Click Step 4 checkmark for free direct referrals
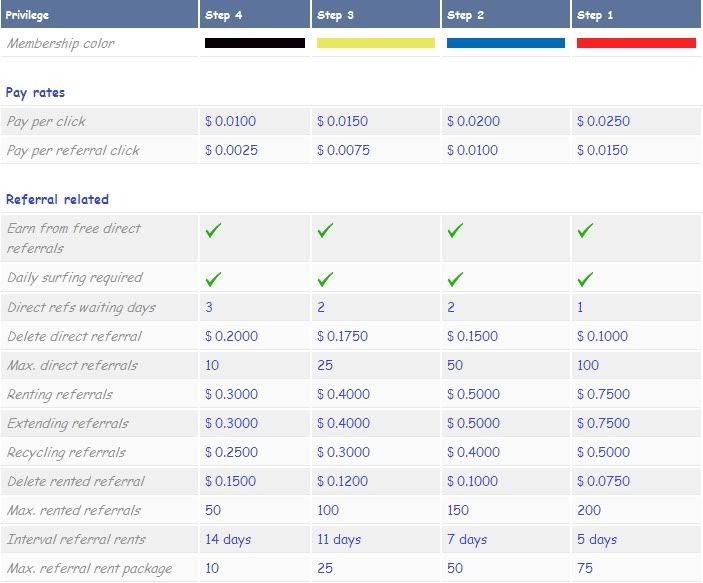The width and height of the screenshot is (703, 583). (213, 230)
